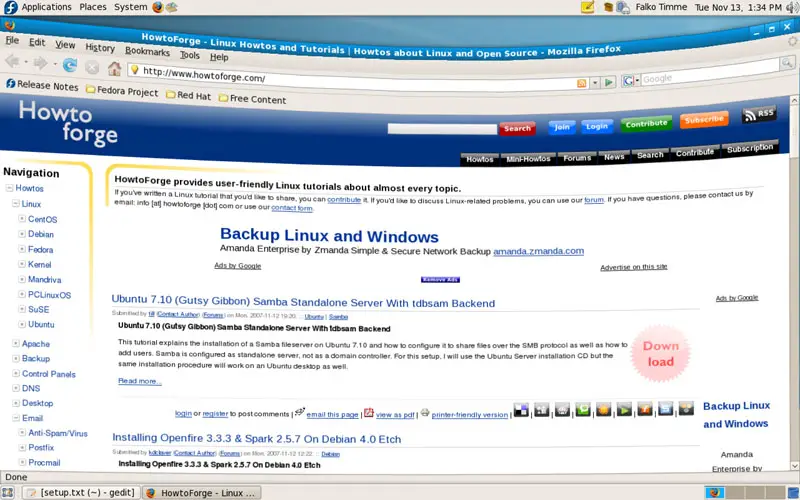Expand the Fedora tree node
The image size is (800, 500).
click(22, 249)
